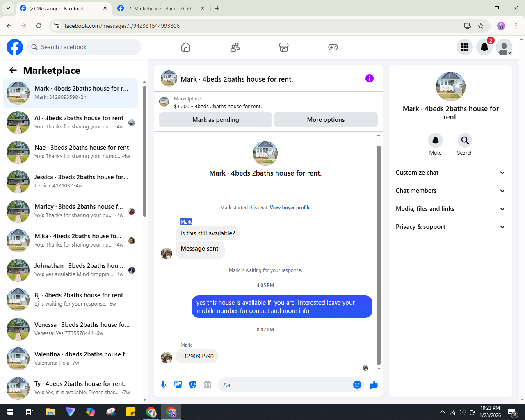Open Valentina 4beds 2baths conversation

pos(71,359)
